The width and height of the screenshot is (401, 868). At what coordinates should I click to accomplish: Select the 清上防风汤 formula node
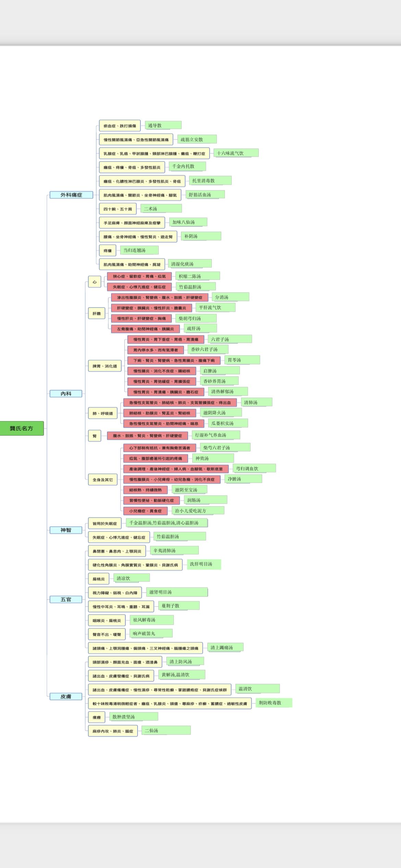[x=185, y=661]
